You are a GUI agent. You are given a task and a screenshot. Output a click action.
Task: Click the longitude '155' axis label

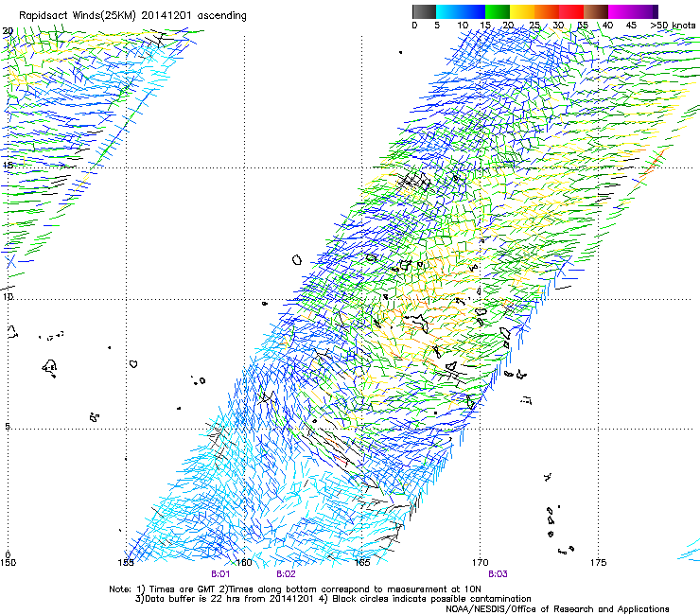pyautogui.click(x=126, y=562)
